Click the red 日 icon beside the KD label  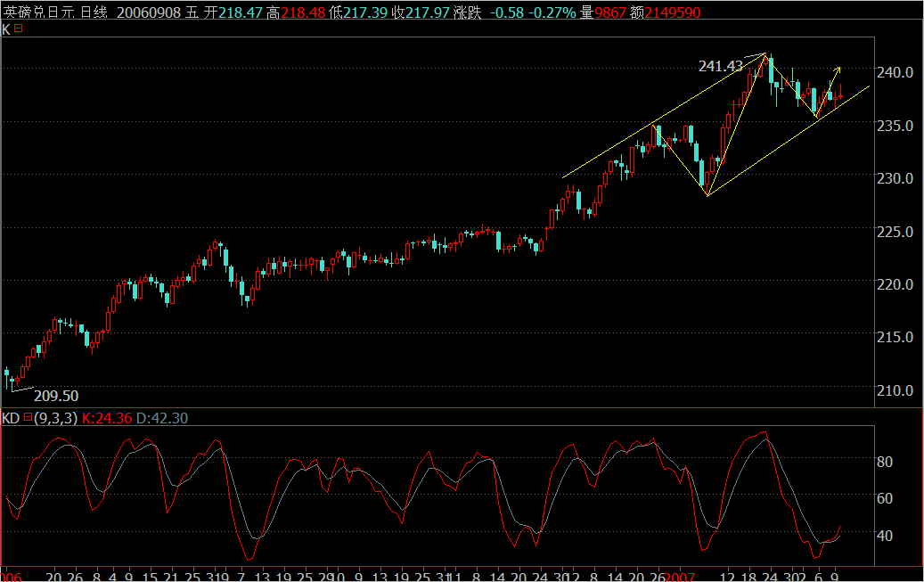point(29,416)
